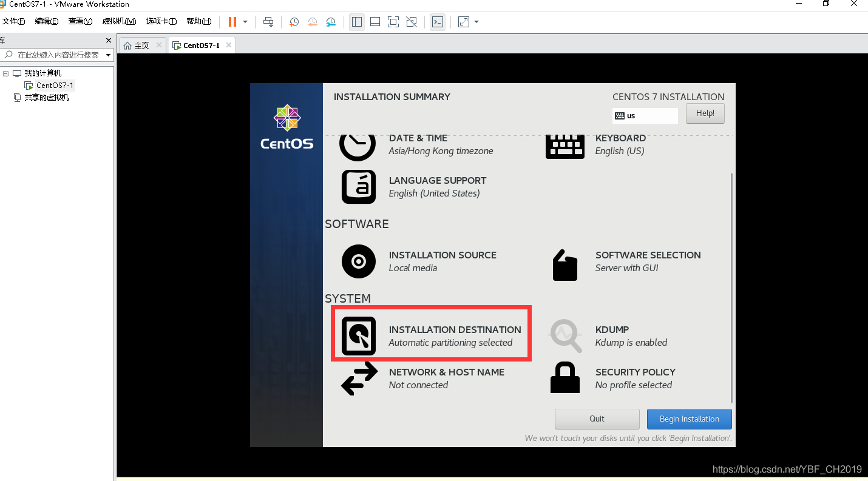This screenshot has height=481, width=868.
Task: Open INSTALLATION SOURCE settings
Action: pyautogui.click(x=419, y=261)
